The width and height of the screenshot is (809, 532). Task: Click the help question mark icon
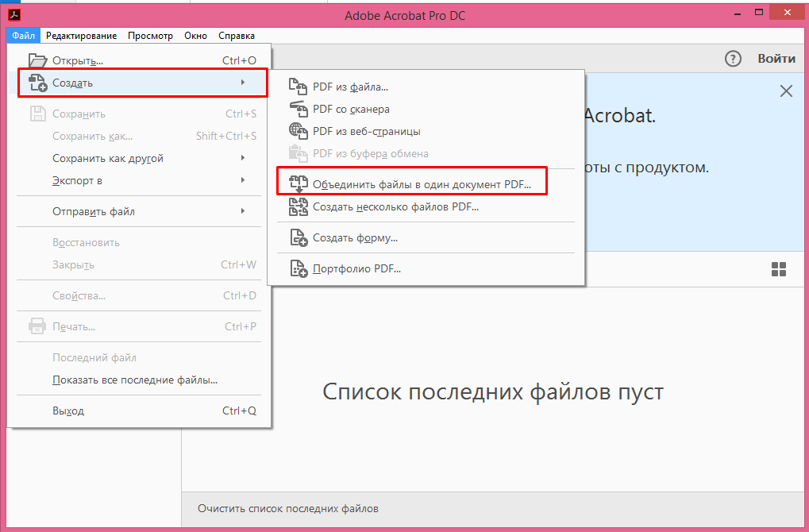tap(733, 59)
